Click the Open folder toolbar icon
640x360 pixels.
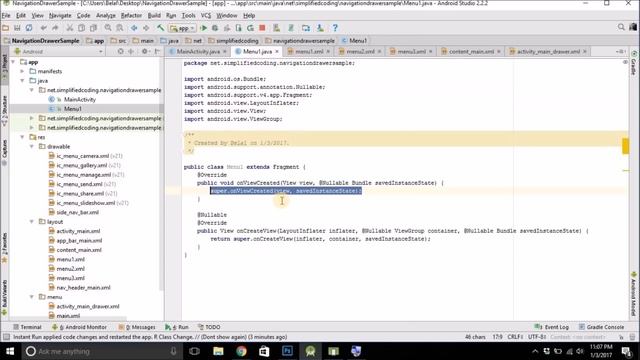click(x=6, y=28)
